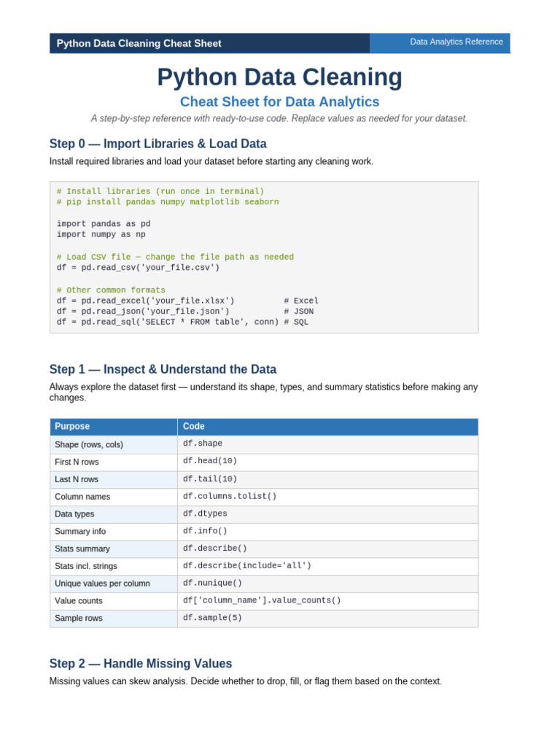This screenshot has width=560, height=747.
Task: Click the pd.read_sql code line
Action: tap(182, 322)
